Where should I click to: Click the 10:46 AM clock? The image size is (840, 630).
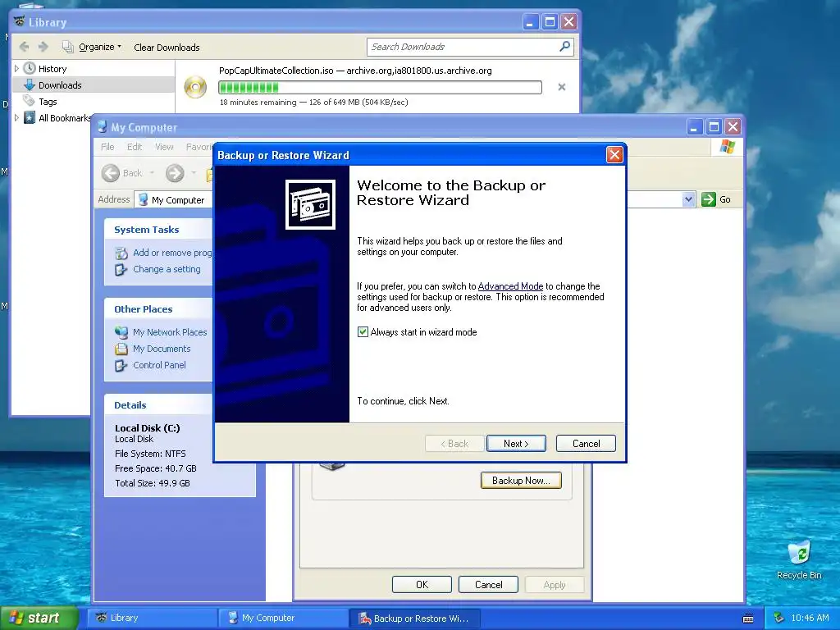(x=810, y=619)
